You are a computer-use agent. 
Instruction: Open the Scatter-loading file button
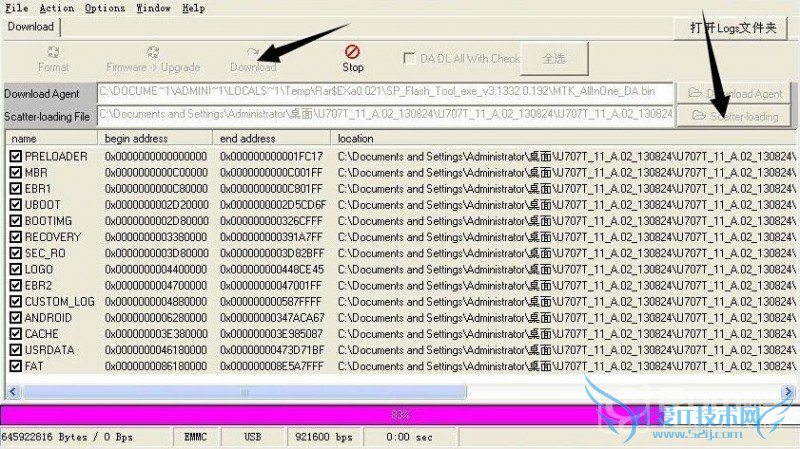coord(734,116)
